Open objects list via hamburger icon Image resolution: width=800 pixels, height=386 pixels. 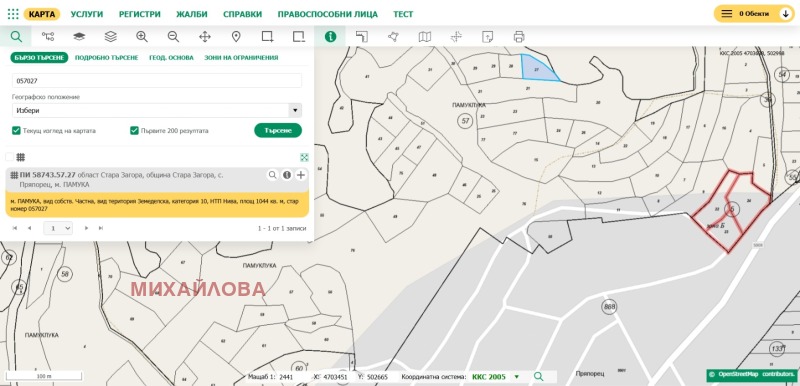pyautogui.click(x=727, y=14)
